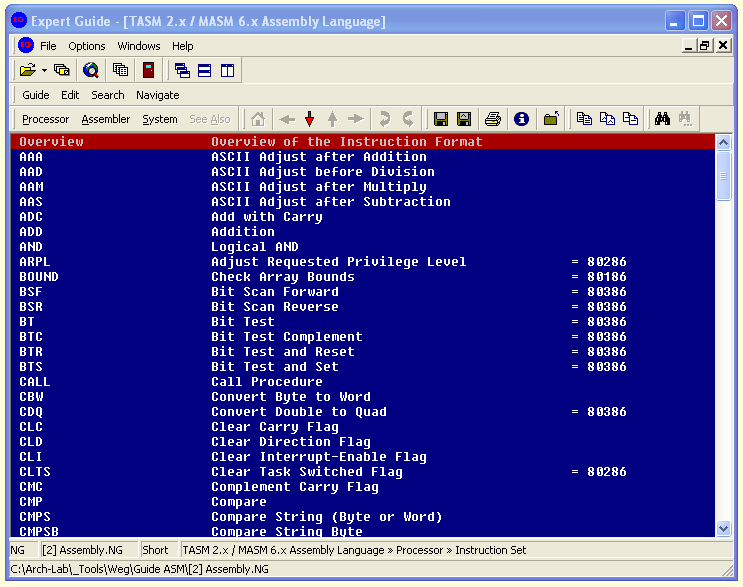Click the Short status bar entry
The image size is (743, 587).
pyautogui.click(x=158, y=550)
